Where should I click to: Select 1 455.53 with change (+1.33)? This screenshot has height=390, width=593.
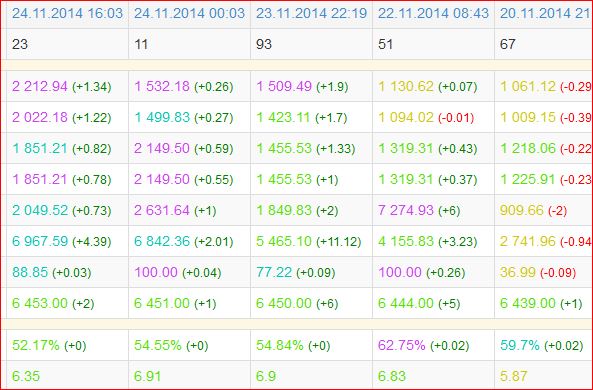coord(306,148)
